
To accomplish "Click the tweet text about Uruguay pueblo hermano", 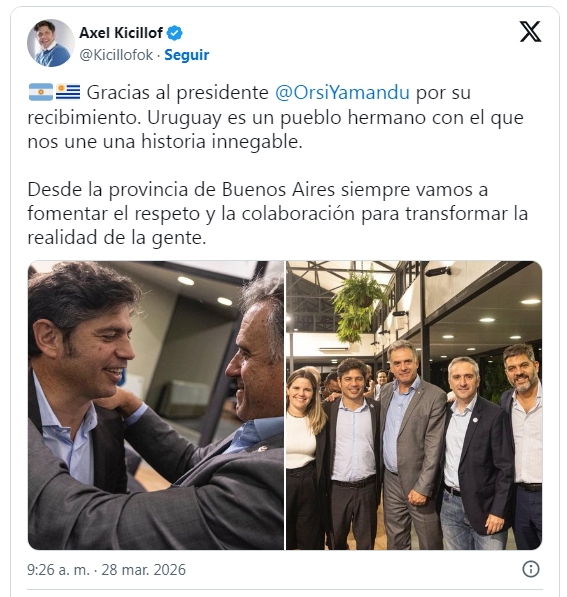I will [275, 117].
